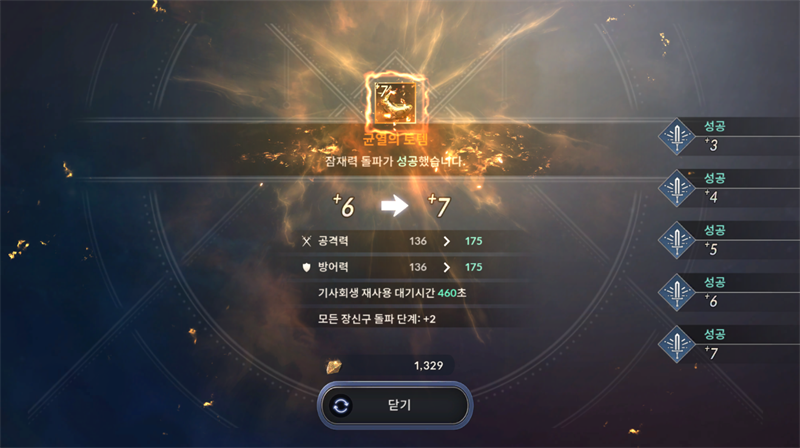Click the chevron in the 공격력 row
This screenshot has width=800, height=448.
point(446,241)
